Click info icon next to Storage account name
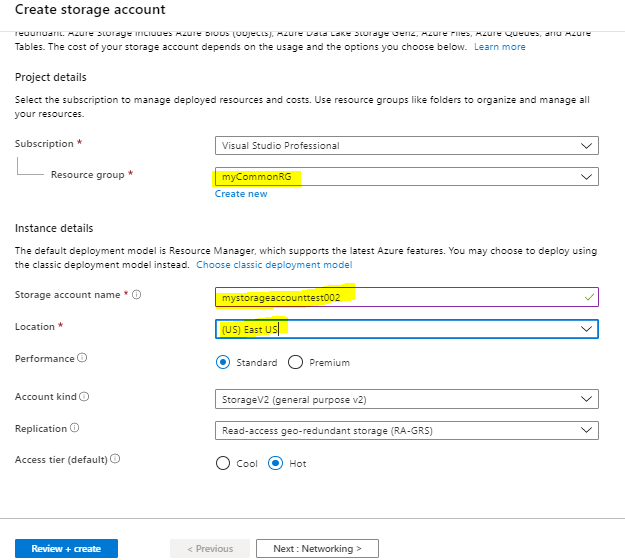 pyautogui.click(x=136, y=295)
